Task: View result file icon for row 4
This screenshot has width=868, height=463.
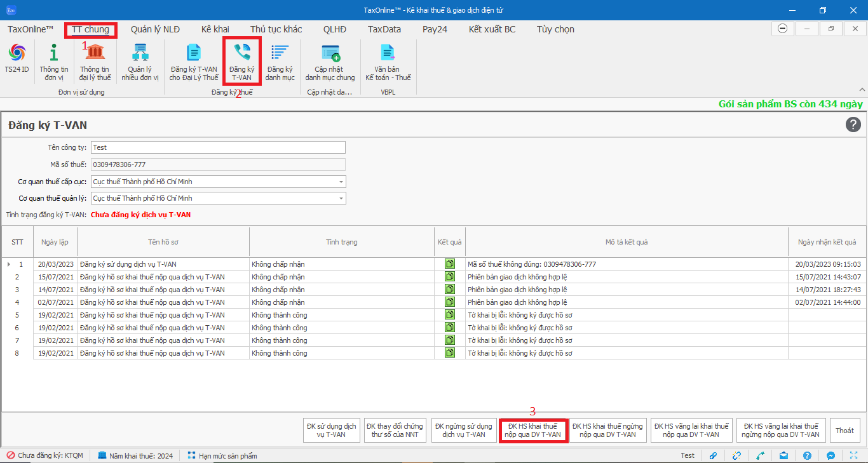Action: pos(450,302)
